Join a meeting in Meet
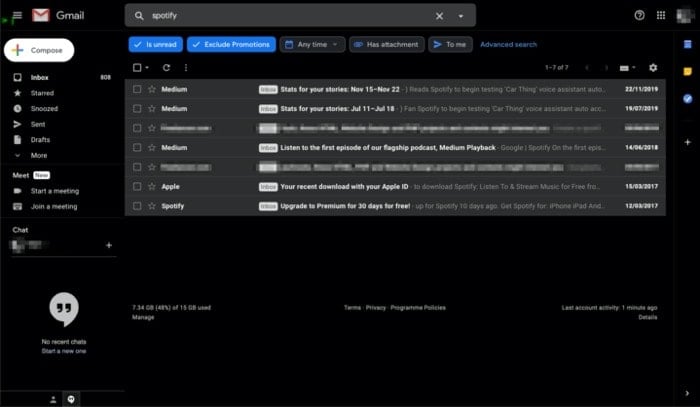The height and width of the screenshot is (407, 700). pos(54,207)
